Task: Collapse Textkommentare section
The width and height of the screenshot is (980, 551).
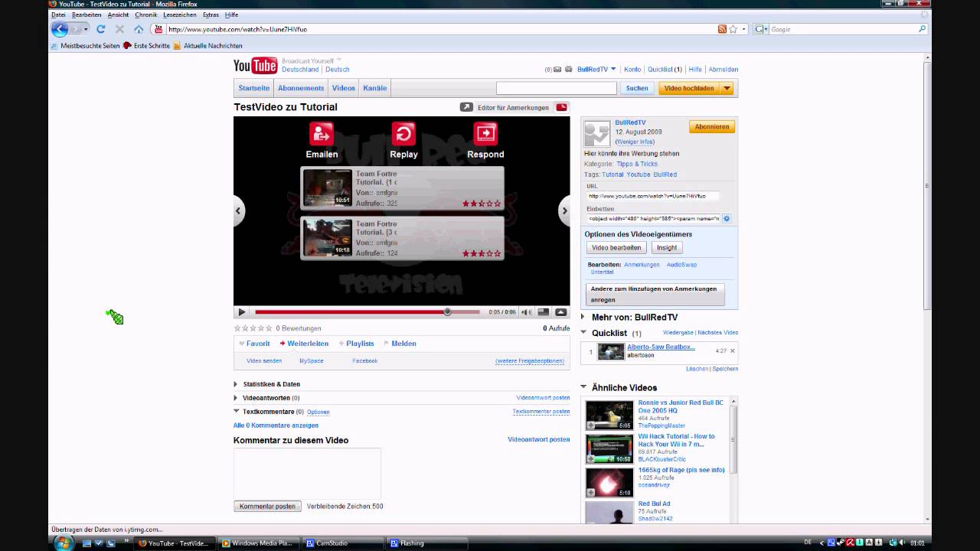Action: [236, 412]
